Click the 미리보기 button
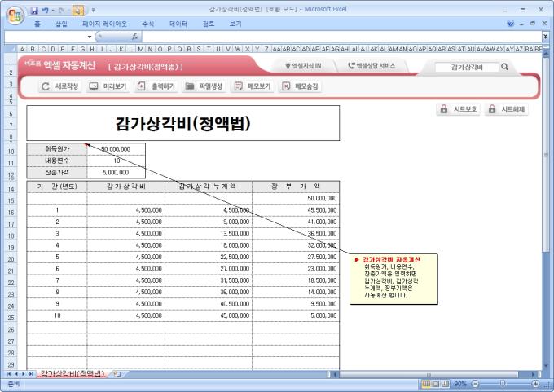This screenshot has height=392, width=554. pos(108,86)
